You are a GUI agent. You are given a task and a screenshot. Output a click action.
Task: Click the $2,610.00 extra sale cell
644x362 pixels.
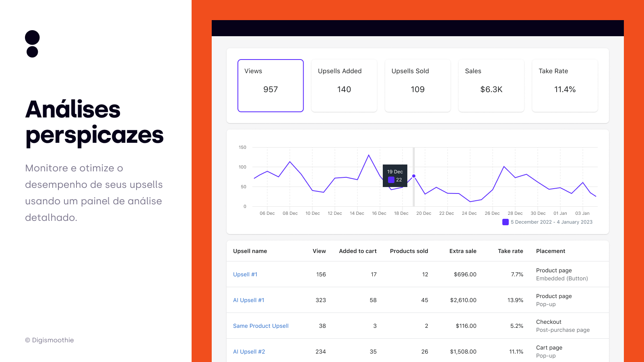coord(463,300)
